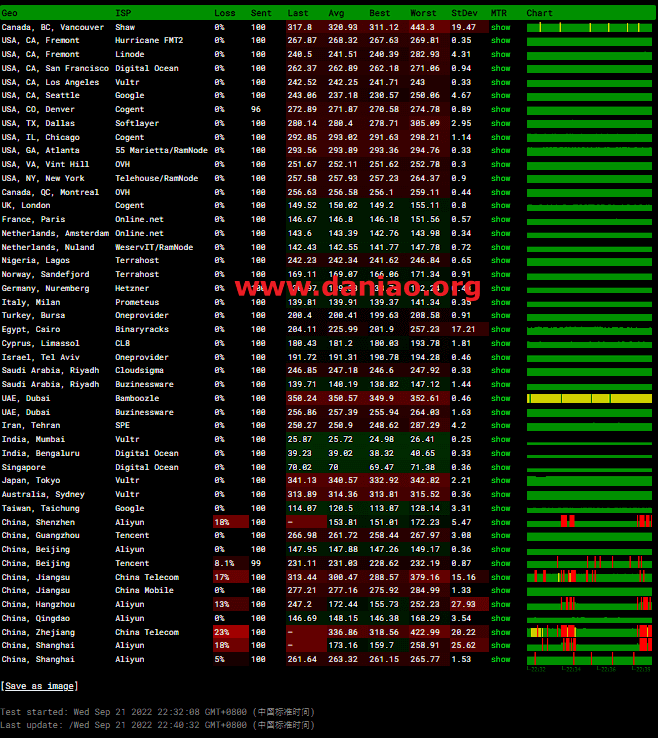Open the Hangzhou Aliyun latency chart
Screen dimensions: 658x738
coord(589,603)
